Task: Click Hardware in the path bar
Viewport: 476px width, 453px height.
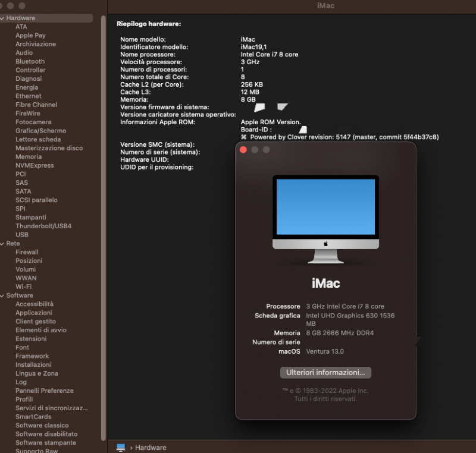Action: (x=151, y=448)
